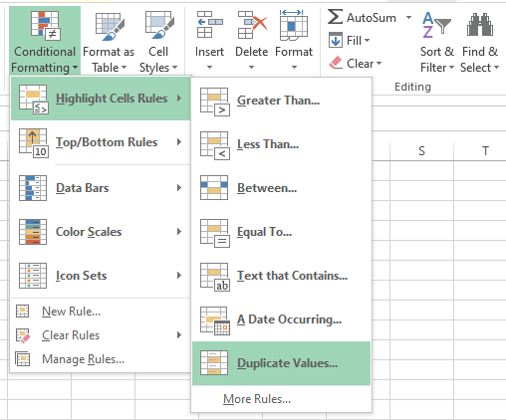
Task: Click the Delete cells icon
Action: [252, 25]
